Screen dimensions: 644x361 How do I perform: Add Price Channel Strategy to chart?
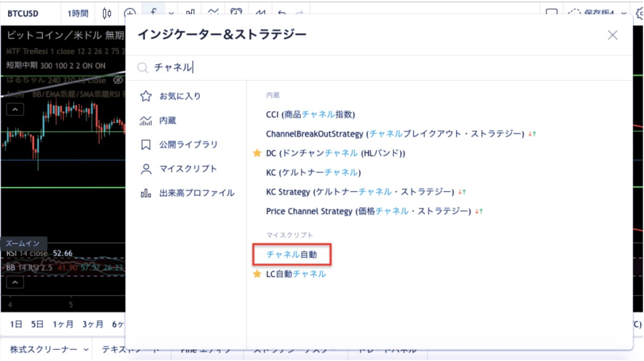click(x=369, y=211)
